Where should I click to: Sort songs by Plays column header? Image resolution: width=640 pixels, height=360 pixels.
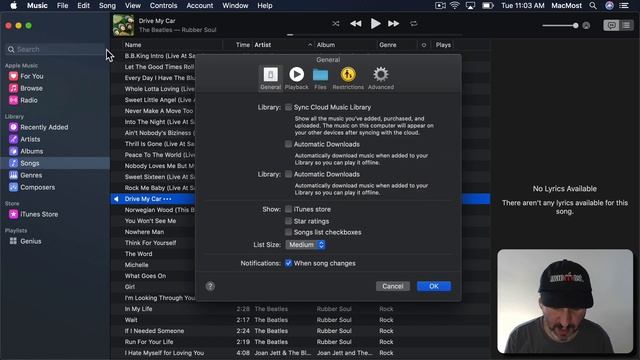pos(443,45)
